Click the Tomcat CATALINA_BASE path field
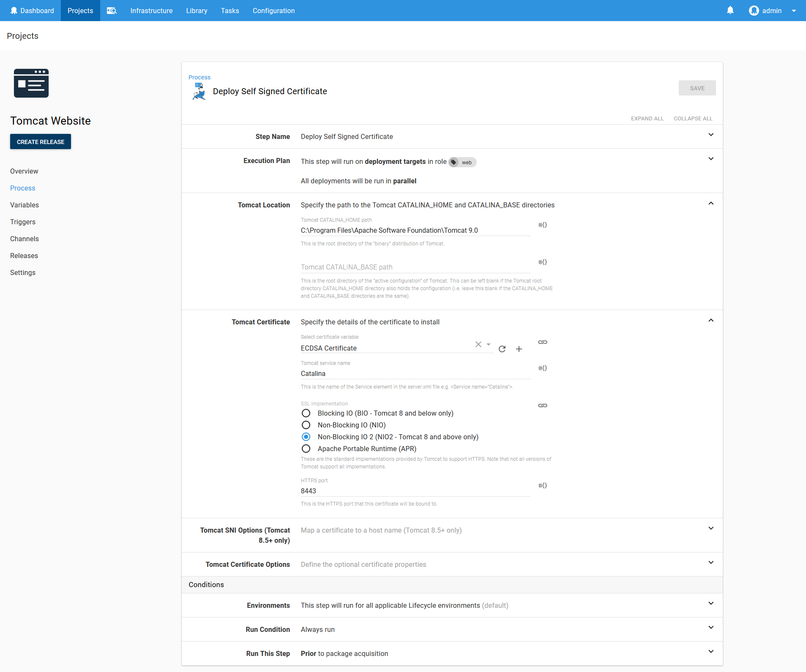The image size is (806, 672). (415, 267)
